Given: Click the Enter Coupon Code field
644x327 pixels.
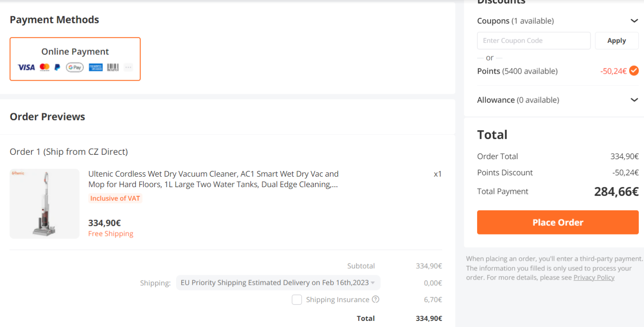Looking at the screenshot, I should coord(534,41).
